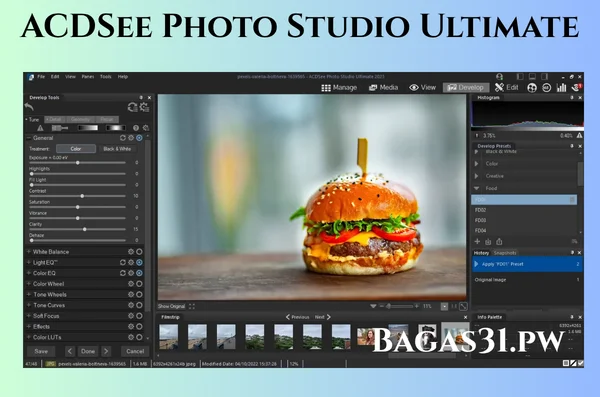Open the Tools menu
This screenshot has height=397, width=600.
pyautogui.click(x=106, y=77)
